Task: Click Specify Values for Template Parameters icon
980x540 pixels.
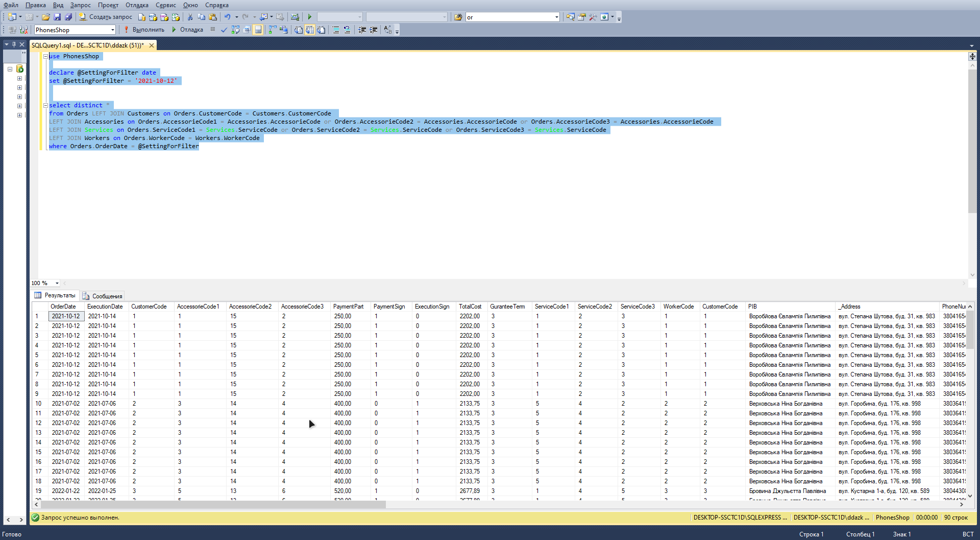Action: click(388, 30)
